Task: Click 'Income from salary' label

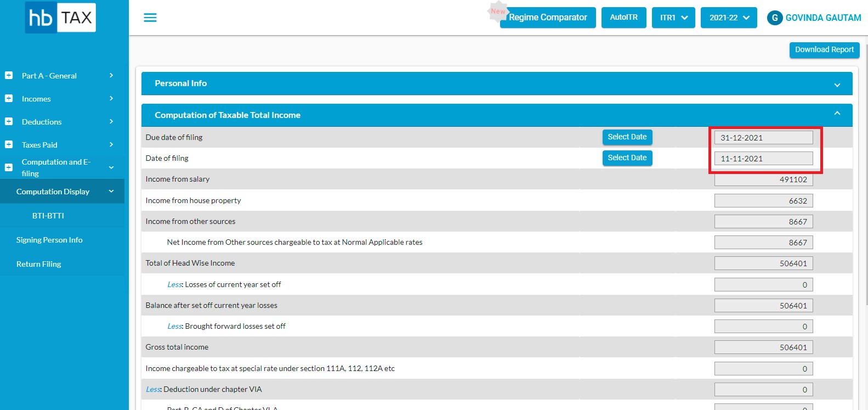Action: (x=178, y=179)
